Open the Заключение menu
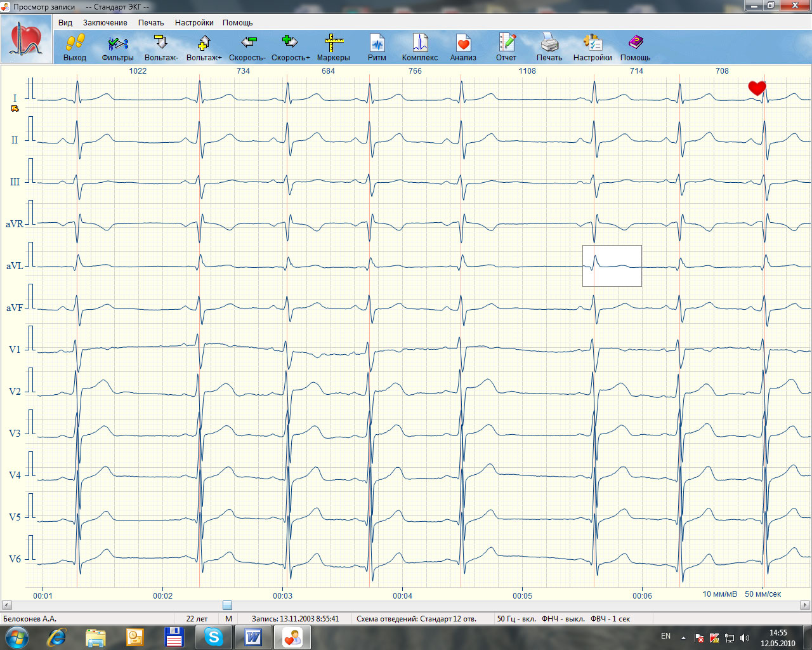This screenshot has height=650, width=812. tap(105, 22)
